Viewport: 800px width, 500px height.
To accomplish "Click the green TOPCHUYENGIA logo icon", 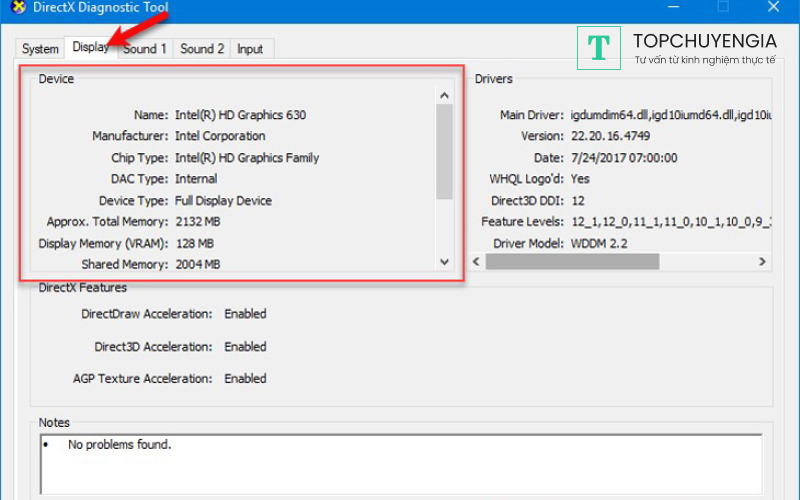I will pyautogui.click(x=599, y=48).
